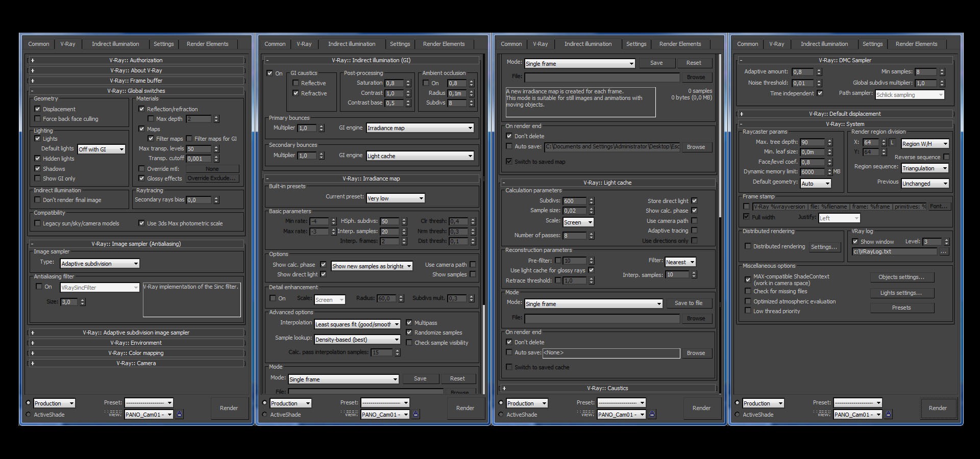
Task: Toggle Store direct light in Light cache
Action: coord(694,201)
